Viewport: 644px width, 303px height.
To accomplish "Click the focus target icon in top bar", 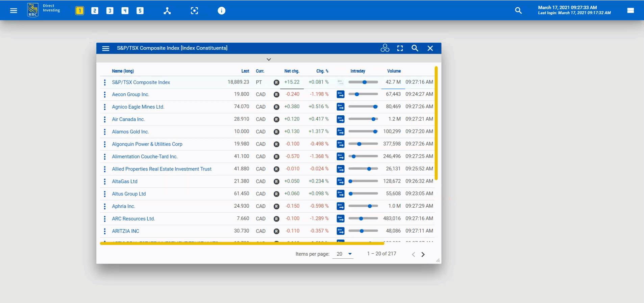I will tap(194, 11).
